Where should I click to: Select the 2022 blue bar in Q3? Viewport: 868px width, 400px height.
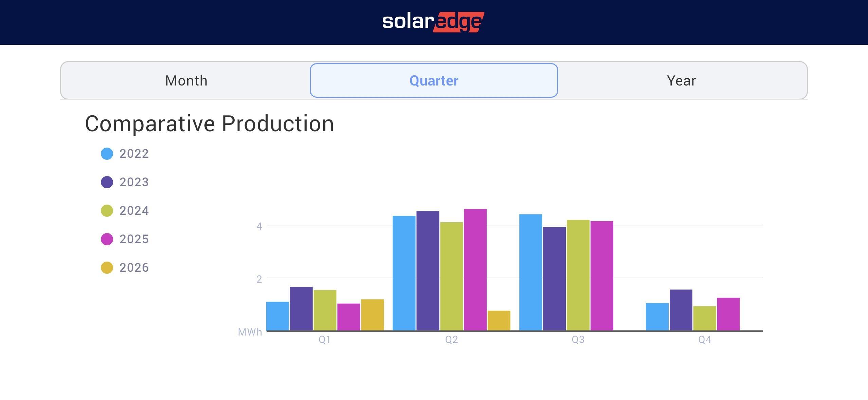[x=530, y=272]
